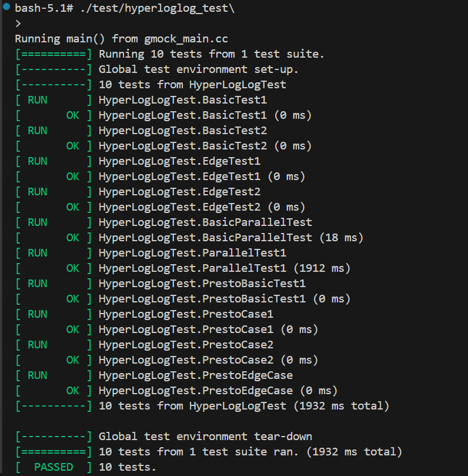The height and width of the screenshot is (476, 468).
Task: Click the '(1932 ms total)' HyperLogLogTest summary line
Action: pyautogui.click(x=244, y=406)
